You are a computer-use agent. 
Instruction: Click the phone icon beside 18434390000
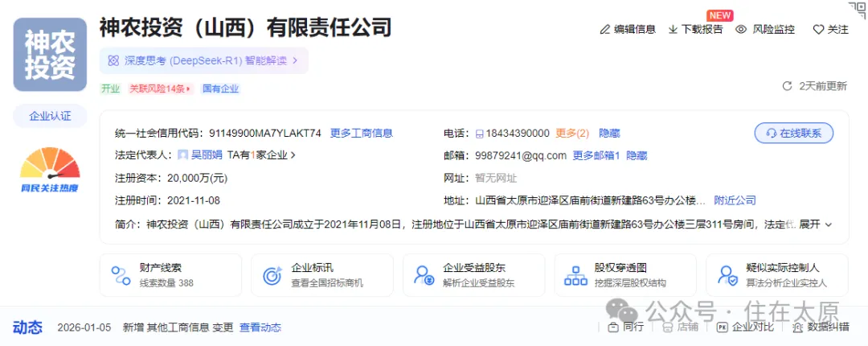tap(479, 134)
